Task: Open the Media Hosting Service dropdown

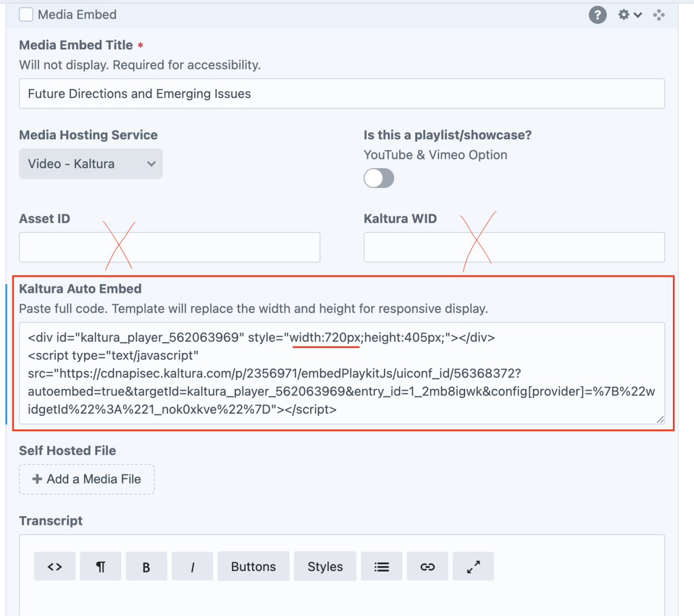Action: click(91, 164)
